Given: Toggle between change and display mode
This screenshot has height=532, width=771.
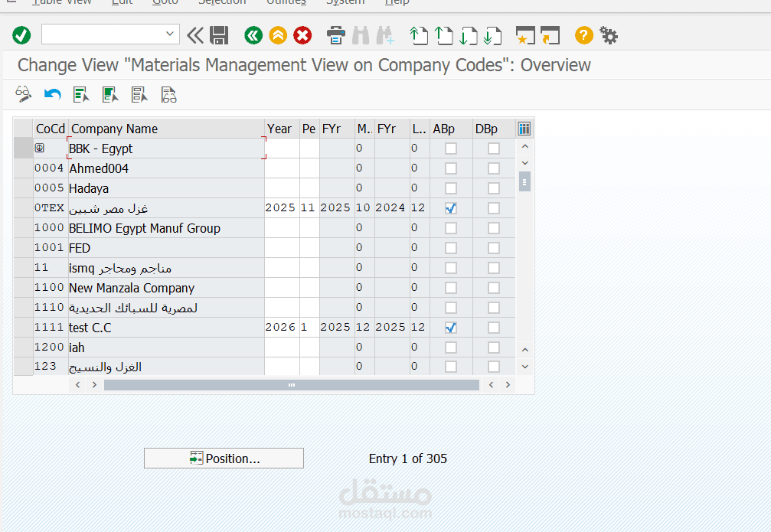Looking at the screenshot, I should click(22, 94).
